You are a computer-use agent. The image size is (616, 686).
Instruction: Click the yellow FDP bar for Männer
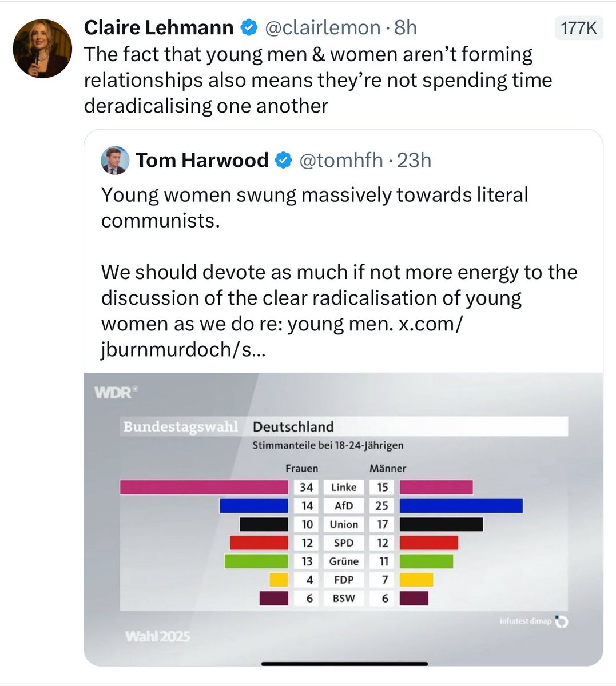[416, 580]
